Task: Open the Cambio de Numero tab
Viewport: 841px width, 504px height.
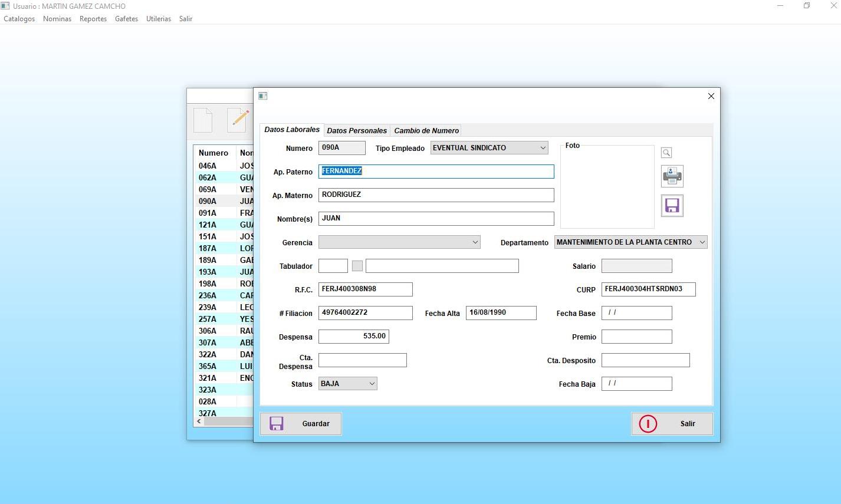Action: (x=426, y=131)
